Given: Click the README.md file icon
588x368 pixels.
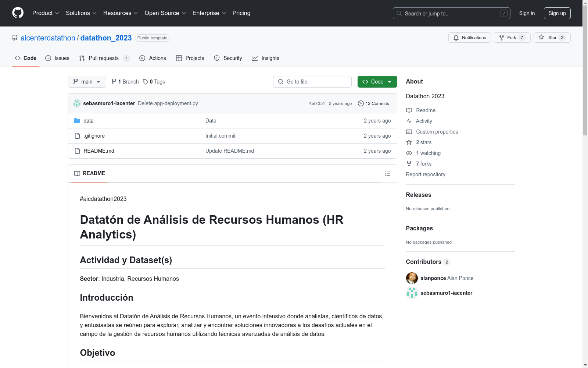Looking at the screenshot, I should pos(77,151).
